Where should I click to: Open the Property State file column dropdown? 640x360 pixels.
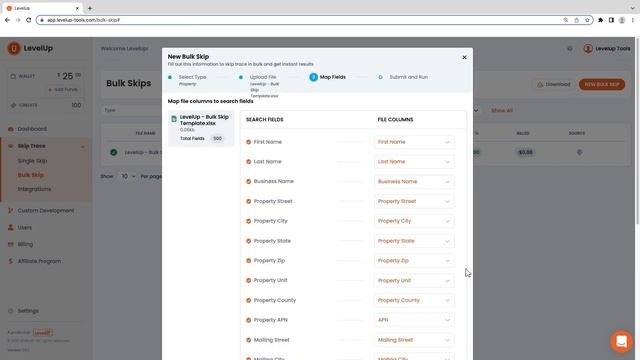click(x=413, y=241)
